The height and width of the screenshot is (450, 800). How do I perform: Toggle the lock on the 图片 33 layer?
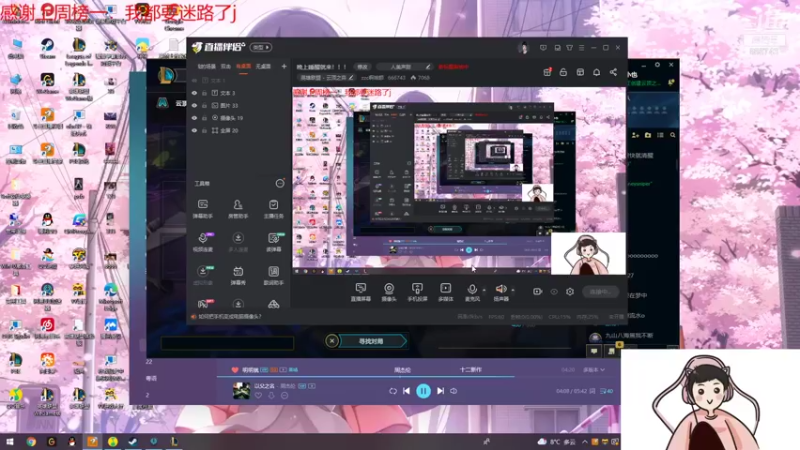coord(204,106)
